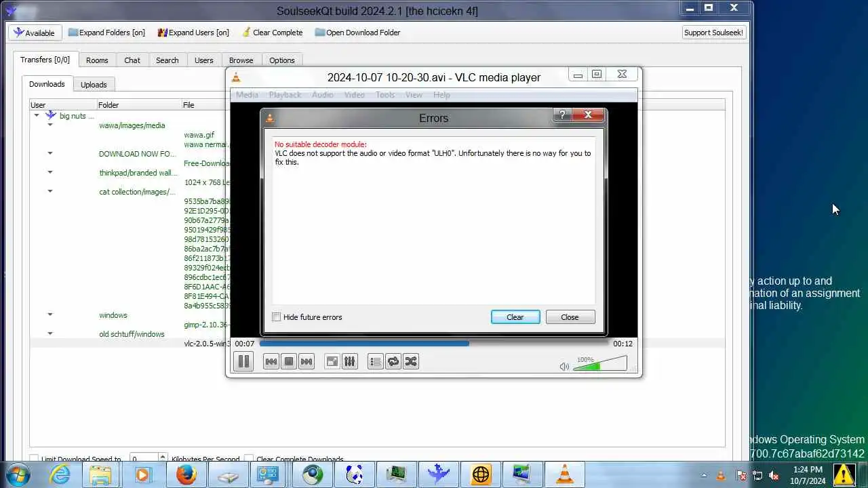Click VLC previous media button
The height and width of the screenshot is (488, 868).
coord(271,361)
